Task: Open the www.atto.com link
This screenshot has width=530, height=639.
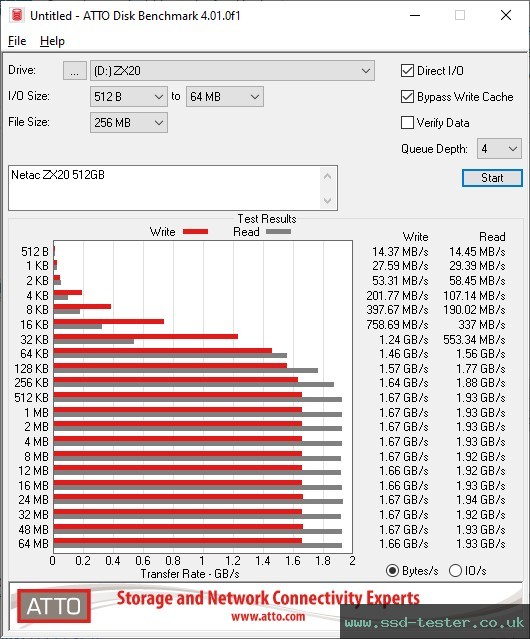Action: 268,616
